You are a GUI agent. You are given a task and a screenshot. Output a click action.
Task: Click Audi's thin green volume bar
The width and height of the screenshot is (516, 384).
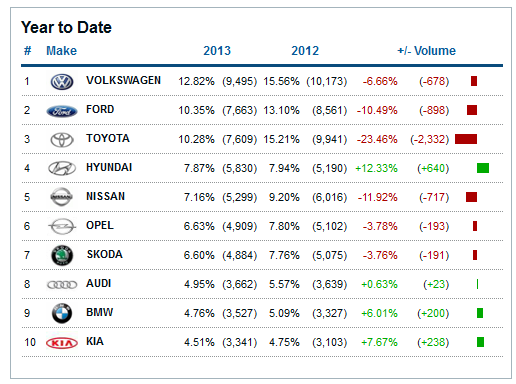477,284
